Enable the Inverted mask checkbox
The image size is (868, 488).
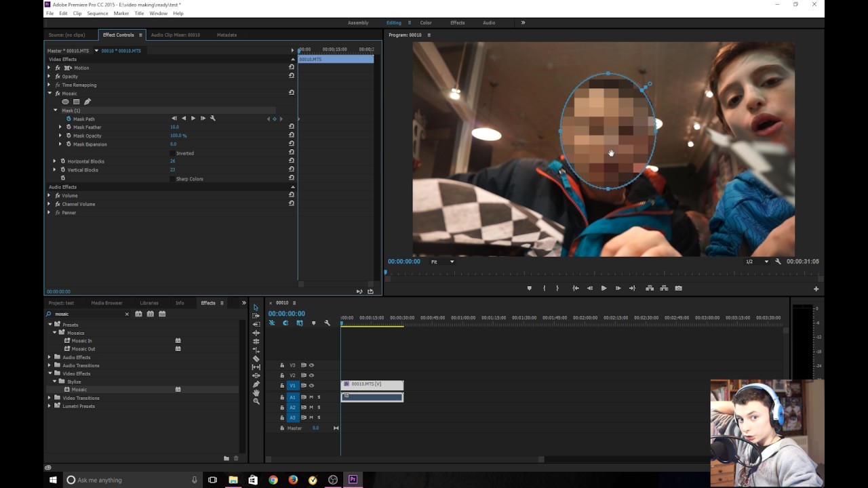coord(172,153)
